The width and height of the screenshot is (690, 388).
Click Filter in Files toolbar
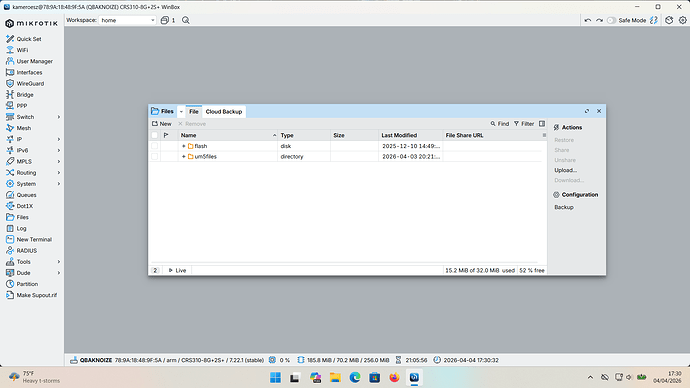coord(524,124)
